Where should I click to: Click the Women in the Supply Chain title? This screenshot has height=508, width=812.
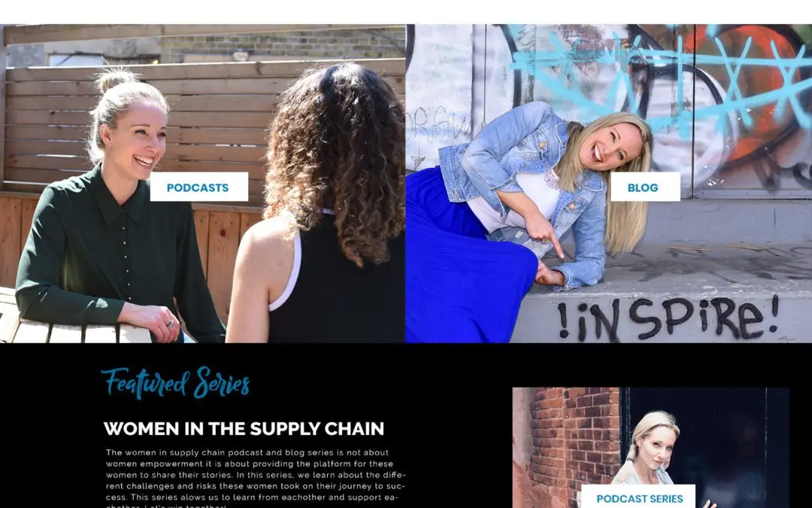(244, 429)
